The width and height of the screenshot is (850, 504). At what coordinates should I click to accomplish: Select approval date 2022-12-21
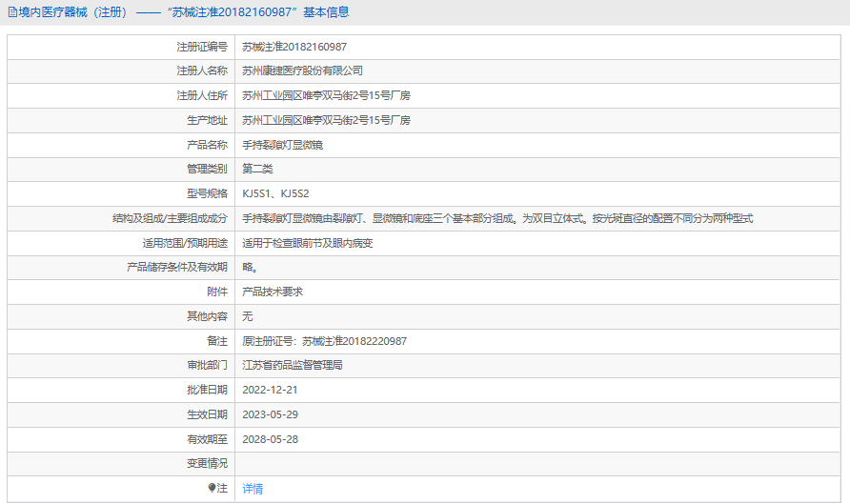tap(270, 391)
